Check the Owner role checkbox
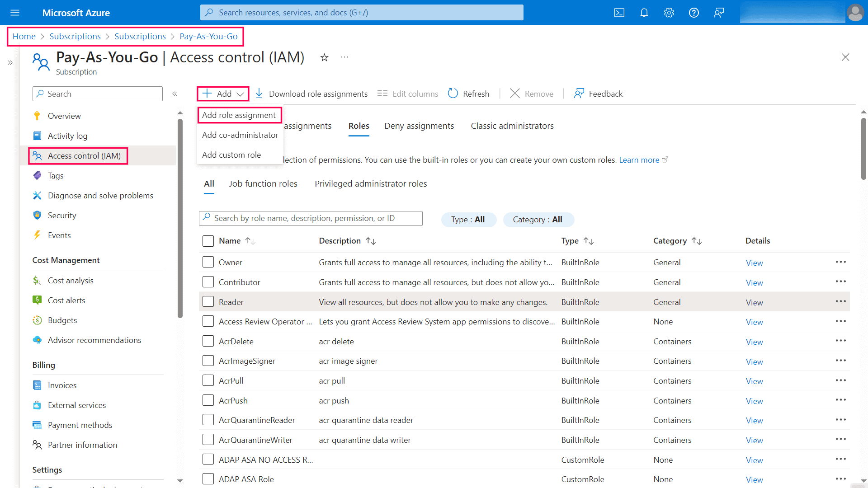The image size is (868, 488). pyautogui.click(x=208, y=262)
